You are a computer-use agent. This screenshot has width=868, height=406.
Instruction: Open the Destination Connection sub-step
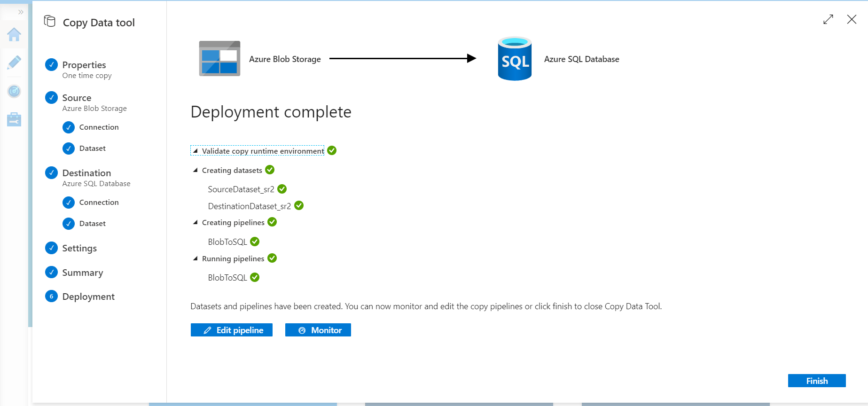click(x=99, y=203)
